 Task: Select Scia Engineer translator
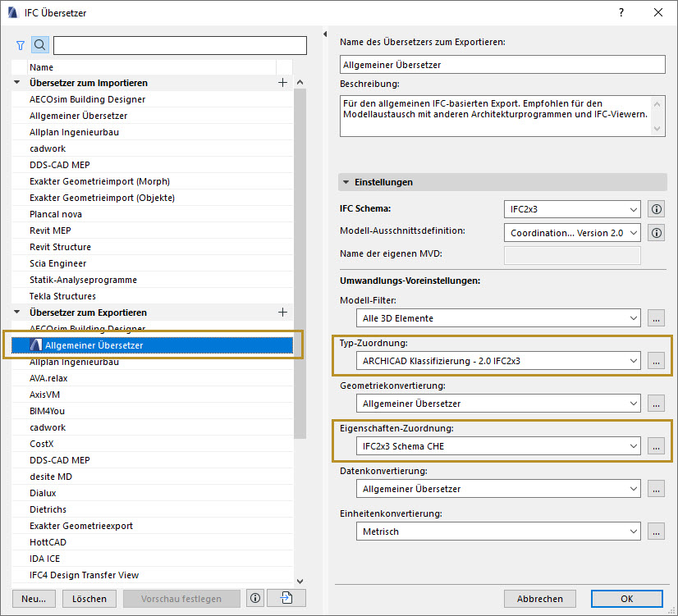pos(153,263)
